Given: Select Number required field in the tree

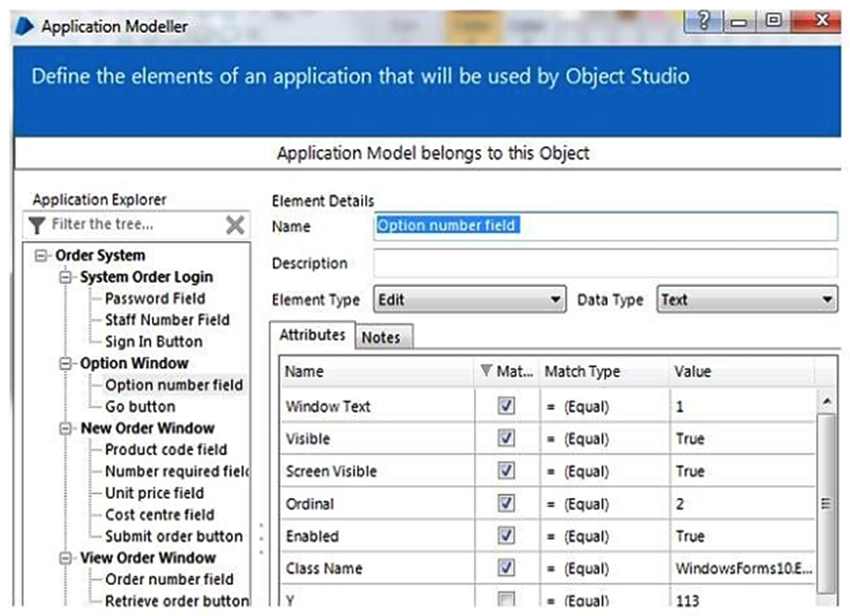Looking at the screenshot, I should pyautogui.click(x=176, y=472).
